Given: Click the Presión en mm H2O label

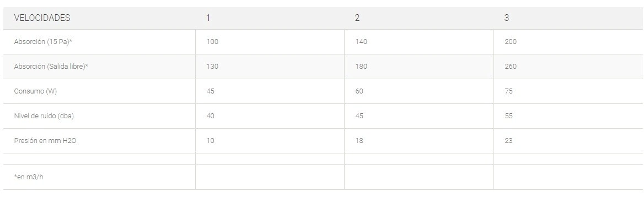Looking at the screenshot, I should 45,141.
